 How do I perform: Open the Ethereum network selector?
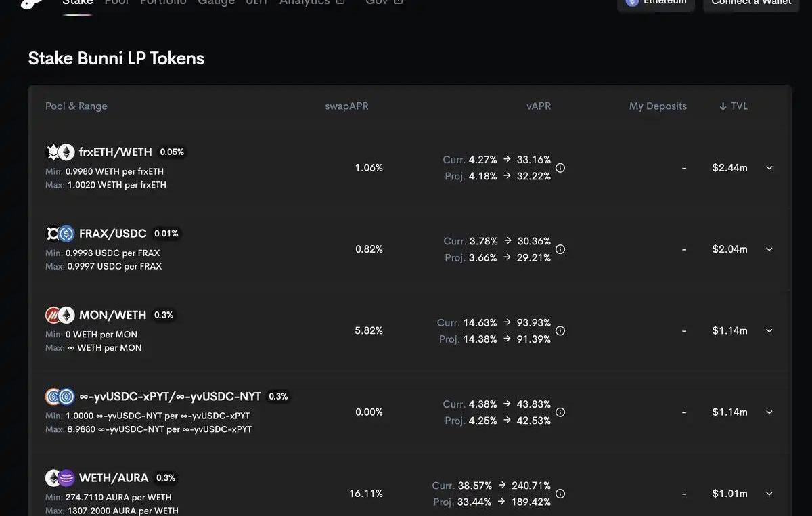pos(656,3)
